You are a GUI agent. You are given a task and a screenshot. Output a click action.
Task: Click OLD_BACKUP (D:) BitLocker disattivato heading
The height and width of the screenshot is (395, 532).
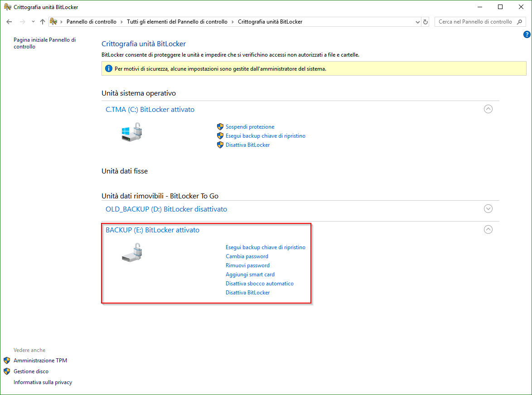[x=166, y=209]
